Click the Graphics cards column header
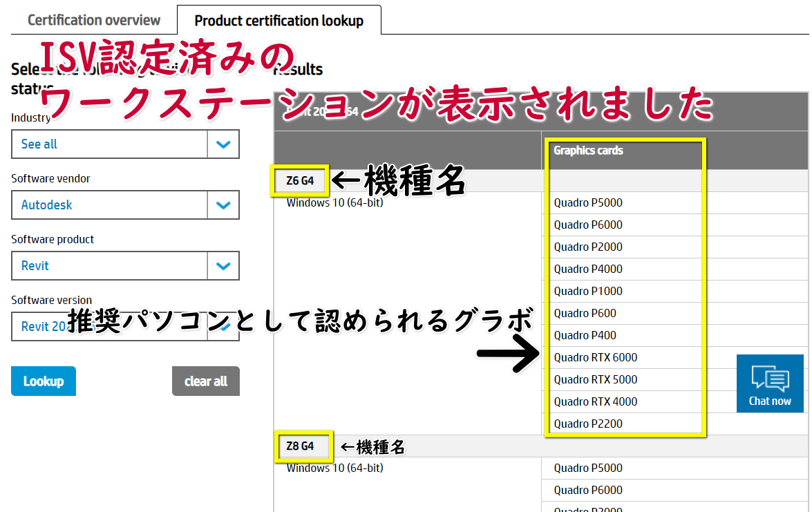 pyautogui.click(x=588, y=150)
